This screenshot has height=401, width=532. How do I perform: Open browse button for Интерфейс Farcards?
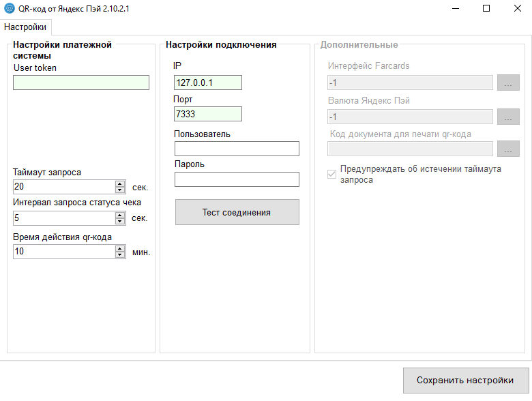click(x=508, y=83)
